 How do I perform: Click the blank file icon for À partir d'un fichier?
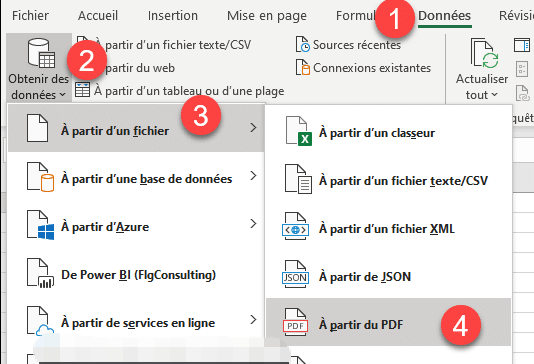pyautogui.click(x=37, y=128)
